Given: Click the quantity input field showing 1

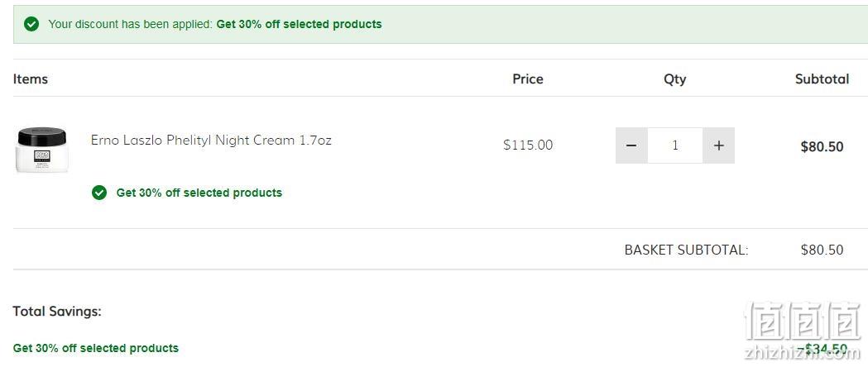Looking at the screenshot, I should (x=675, y=145).
